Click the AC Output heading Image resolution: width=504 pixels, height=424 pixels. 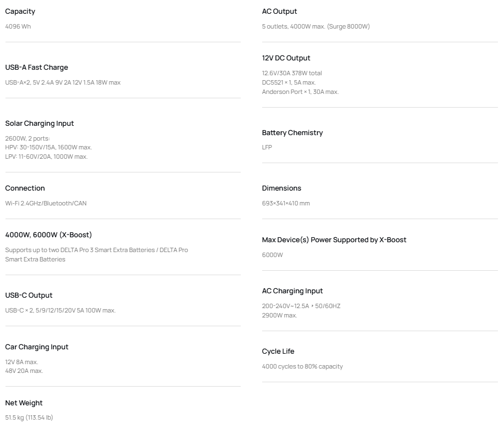click(279, 12)
